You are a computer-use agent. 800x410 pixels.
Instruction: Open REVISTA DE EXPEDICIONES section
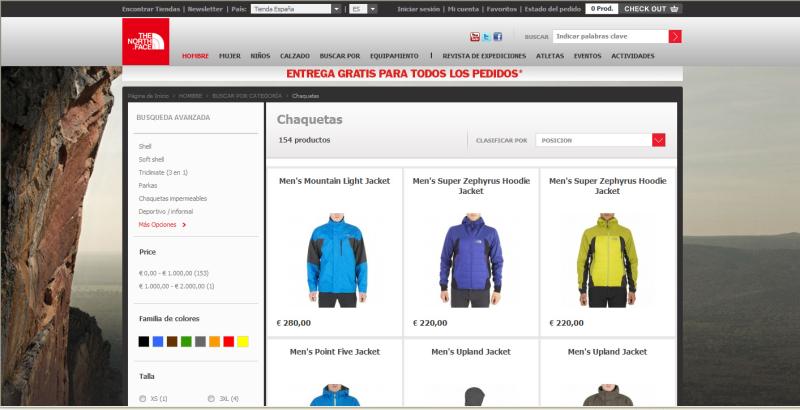pos(484,56)
